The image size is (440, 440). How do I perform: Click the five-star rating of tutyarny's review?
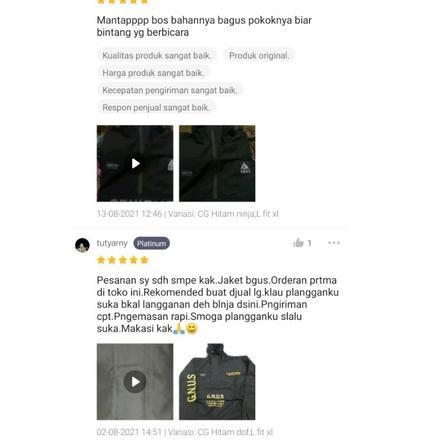click(123, 260)
